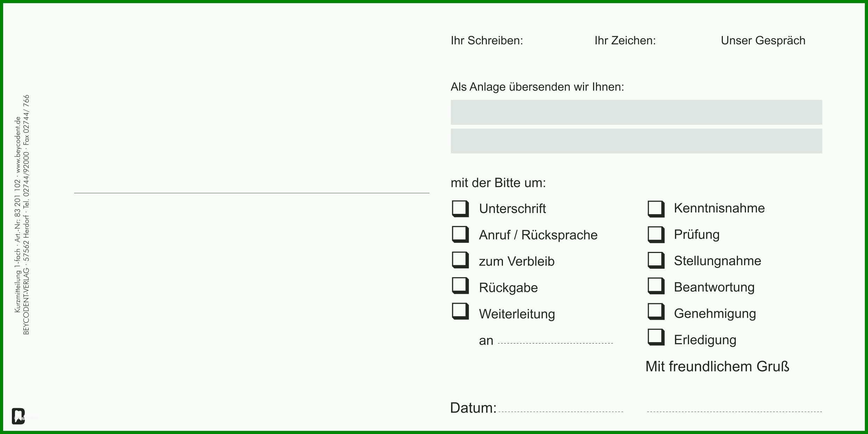Enable the Weiterleitung checkbox
868x434 pixels.
click(x=460, y=311)
